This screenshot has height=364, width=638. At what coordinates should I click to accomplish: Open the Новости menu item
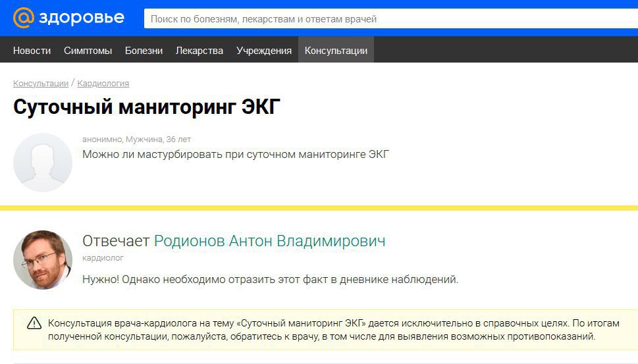[32, 51]
